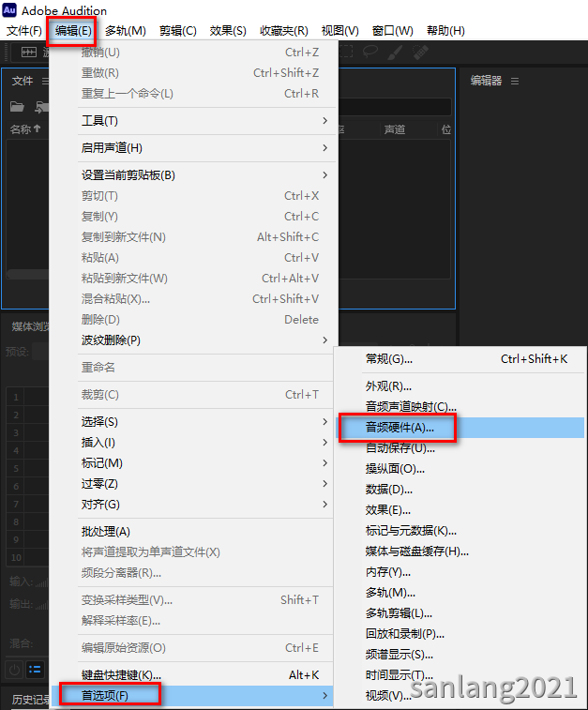Choose 首选项(F) in the Edit menu
The image size is (588, 710).
click(x=192, y=696)
